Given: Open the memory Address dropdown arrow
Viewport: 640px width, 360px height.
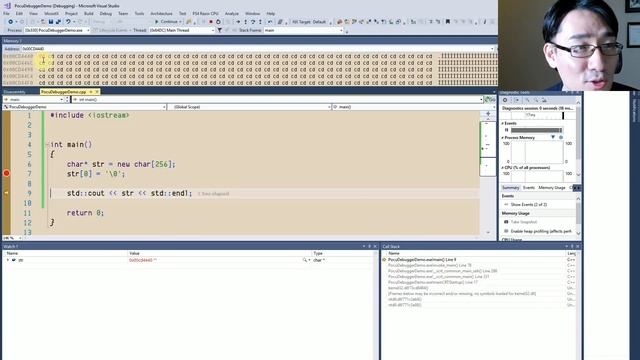Looking at the screenshot, I should click(492, 49).
